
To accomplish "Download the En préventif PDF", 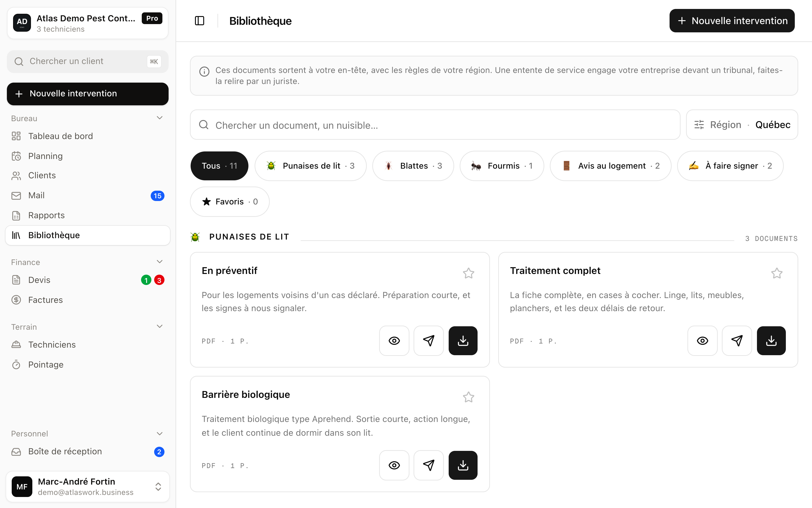I will pos(463,341).
